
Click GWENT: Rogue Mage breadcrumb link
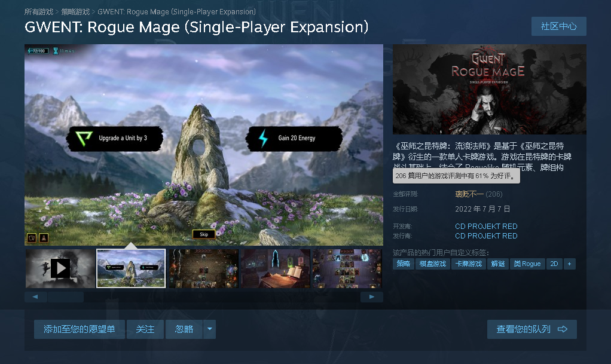click(x=176, y=12)
